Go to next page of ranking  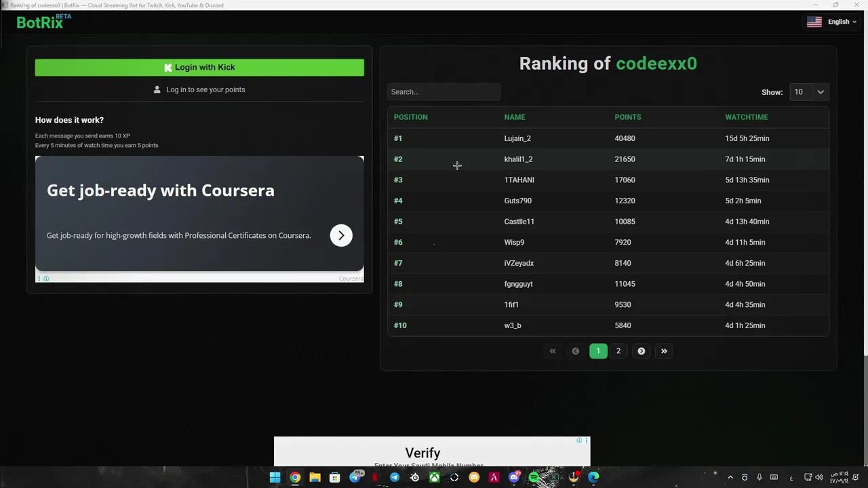tap(642, 351)
